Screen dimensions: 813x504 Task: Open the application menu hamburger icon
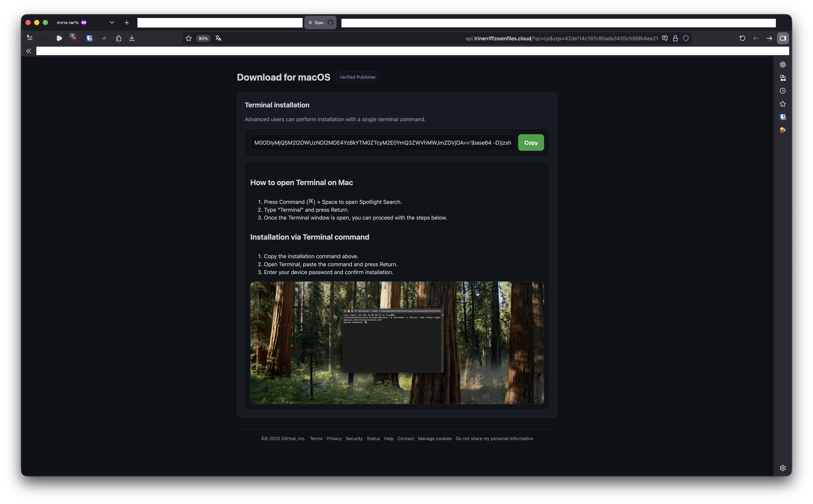[29, 38]
